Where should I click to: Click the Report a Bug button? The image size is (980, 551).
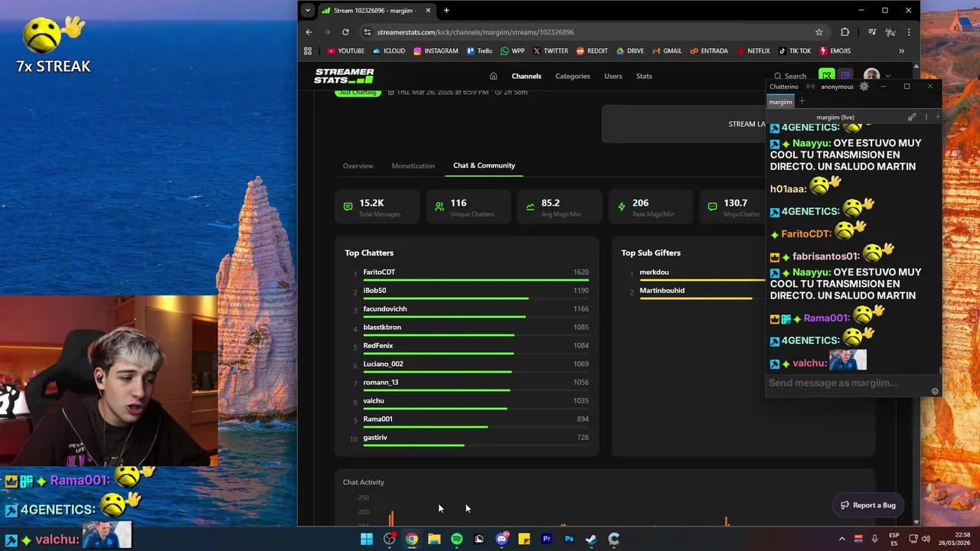click(867, 505)
